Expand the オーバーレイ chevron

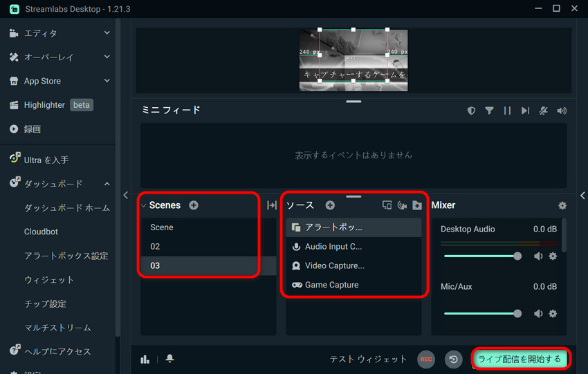(107, 57)
